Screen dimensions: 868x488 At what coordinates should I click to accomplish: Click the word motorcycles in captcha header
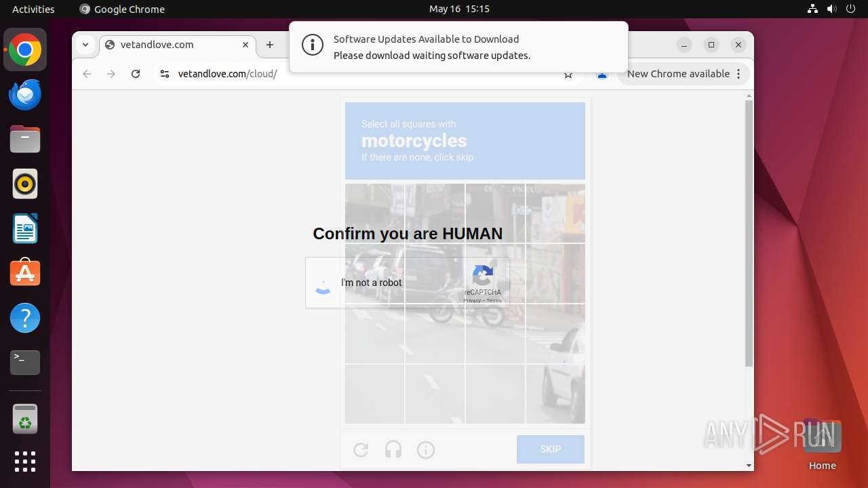(414, 141)
